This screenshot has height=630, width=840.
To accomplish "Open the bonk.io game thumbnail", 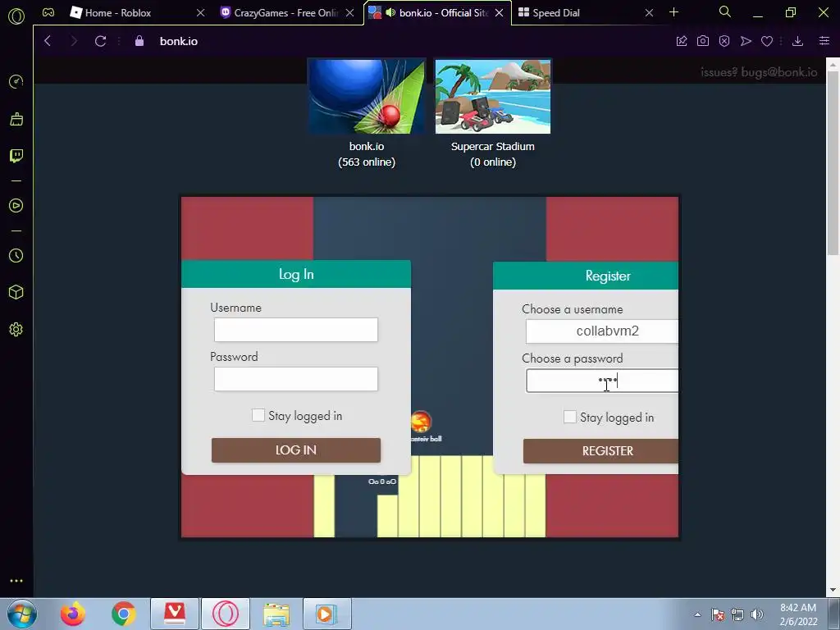I will [367, 97].
